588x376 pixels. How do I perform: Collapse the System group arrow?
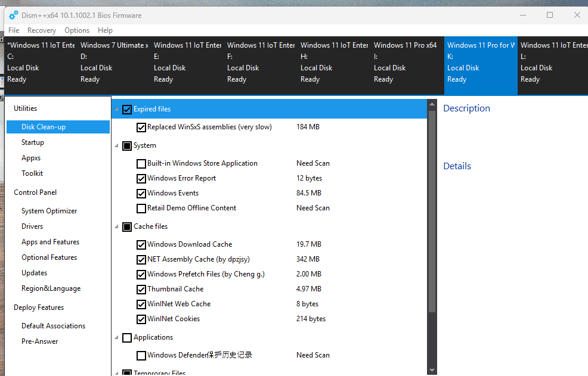pyautogui.click(x=117, y=145)
